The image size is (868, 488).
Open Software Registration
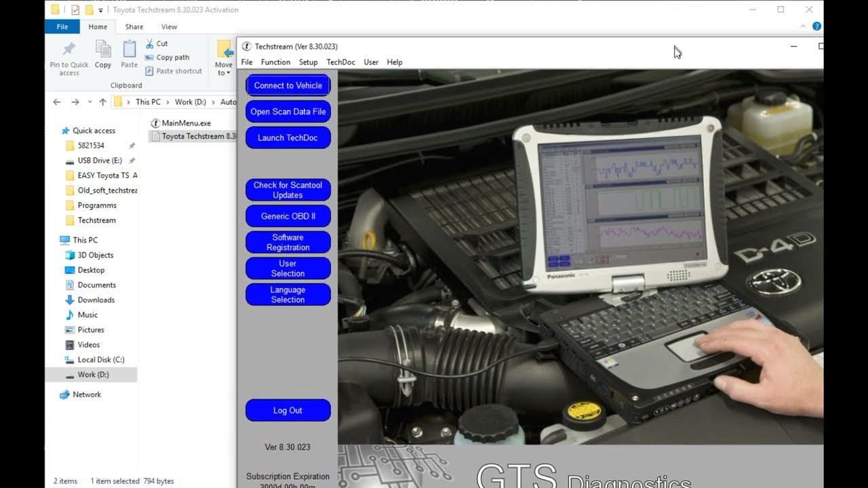[288, 242]
